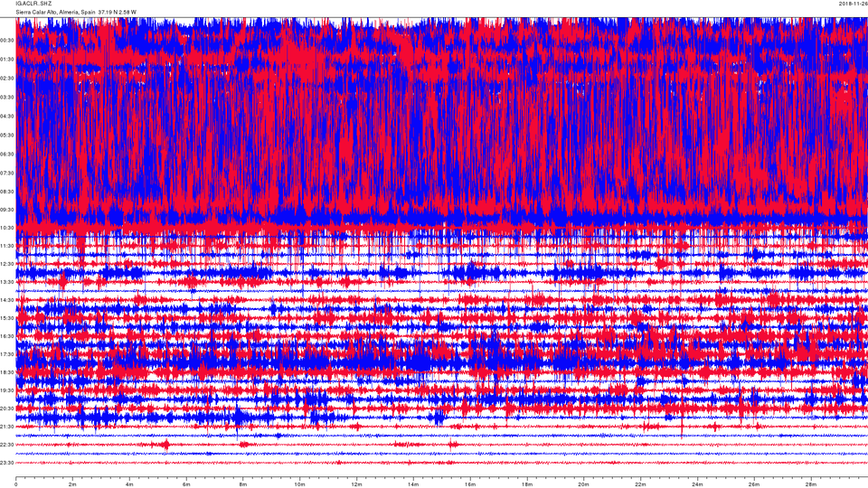Select the 23:30 time row label

pyautogui.click(x=7, y=463)
